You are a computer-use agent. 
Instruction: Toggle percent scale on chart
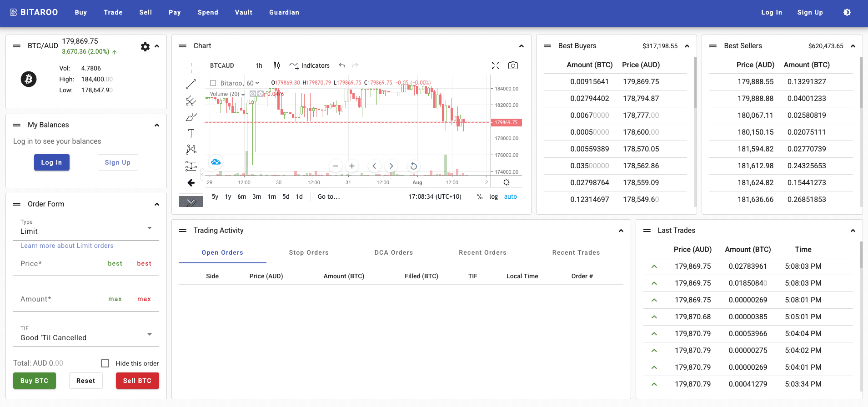pyautogui.click(x=479, y=196)
